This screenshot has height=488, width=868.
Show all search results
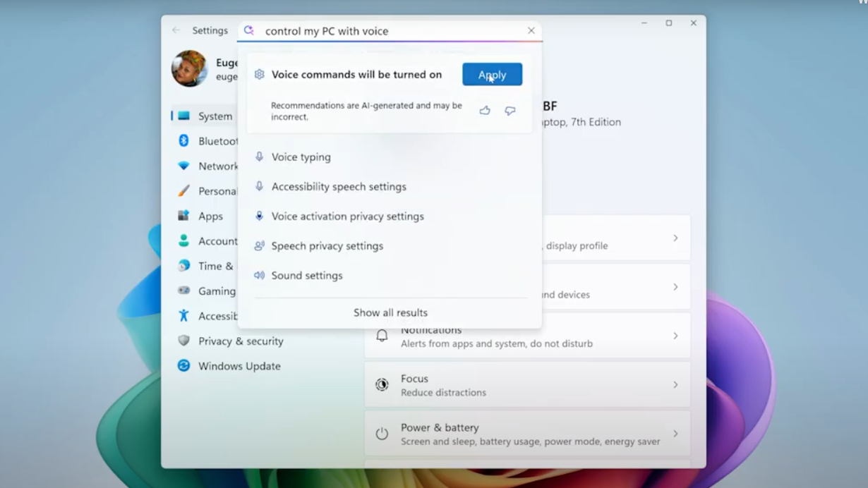click(390, 312)
